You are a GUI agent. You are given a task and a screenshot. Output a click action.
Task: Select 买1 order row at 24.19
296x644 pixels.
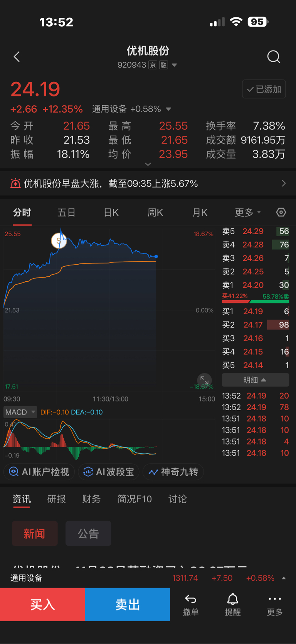coord(255,311)
